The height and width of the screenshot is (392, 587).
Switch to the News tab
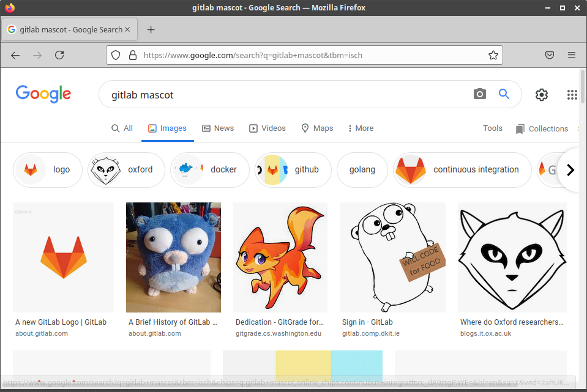218,128
